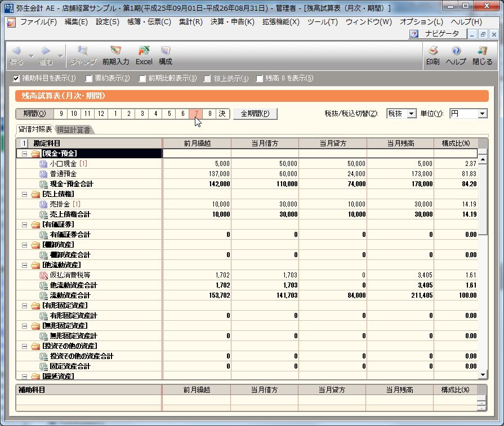Open the 帳簿・伝票(C) menu
Screen dimensions: 504x426
pos(149,22)
